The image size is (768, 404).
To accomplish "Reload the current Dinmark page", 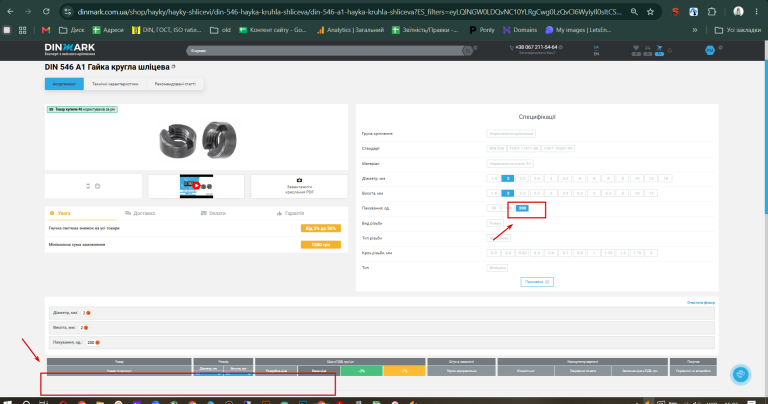I will coord(46,11).
